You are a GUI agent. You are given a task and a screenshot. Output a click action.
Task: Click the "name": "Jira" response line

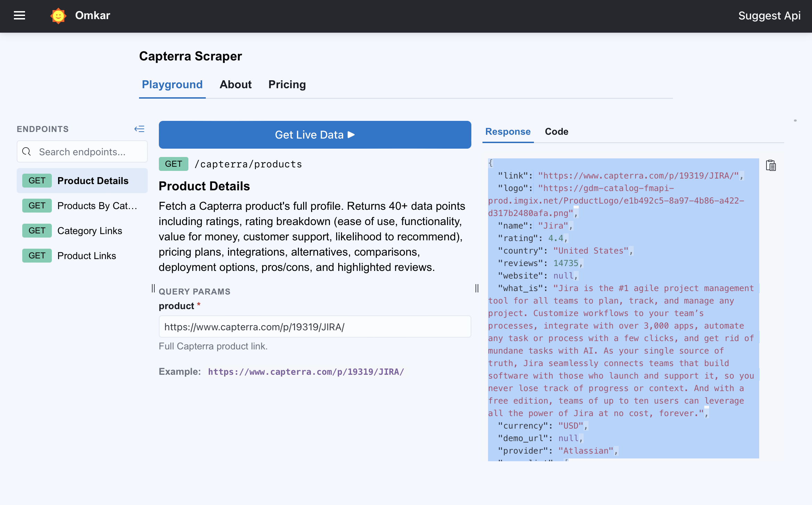point(535,226)
